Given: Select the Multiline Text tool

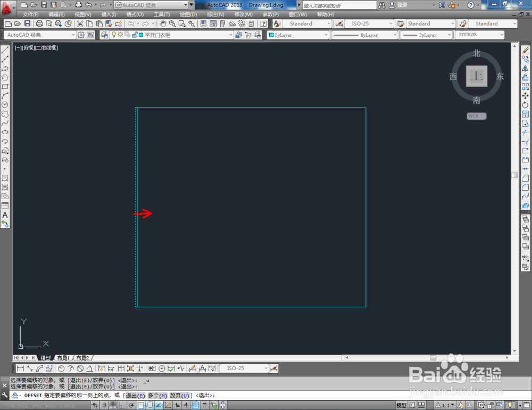Looking at the screenshot, I should click(5, 215).
